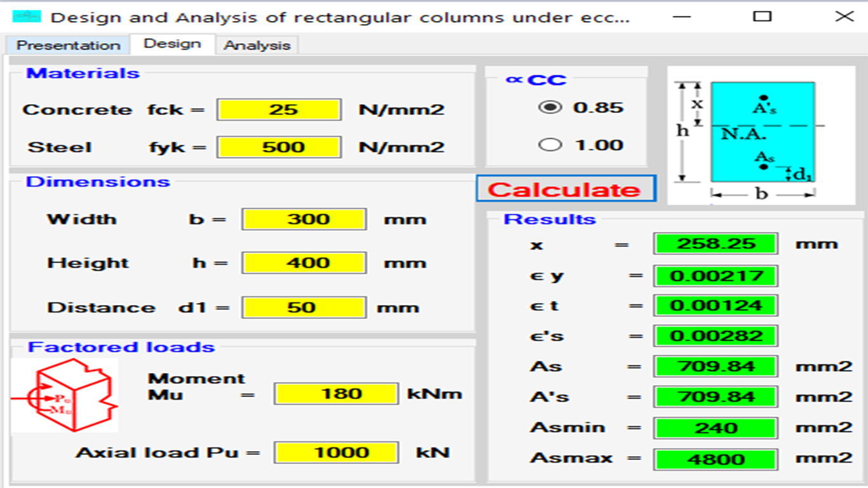868x488 pixels.
Task: Click the 'Width b =' label
Action: pyautogui.click(x=137, y=219)
